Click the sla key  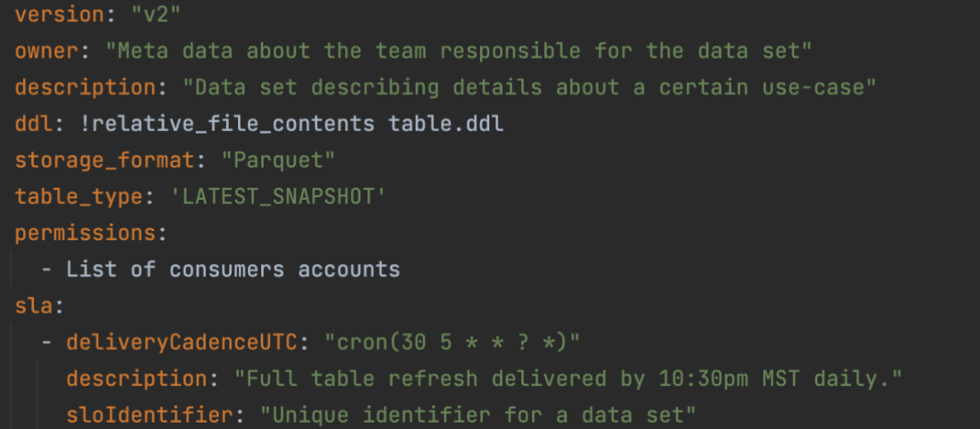(x=35, y=305)
